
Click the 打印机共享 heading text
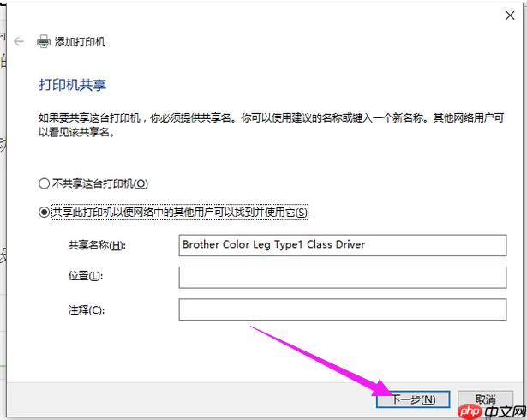click(73, 85)
